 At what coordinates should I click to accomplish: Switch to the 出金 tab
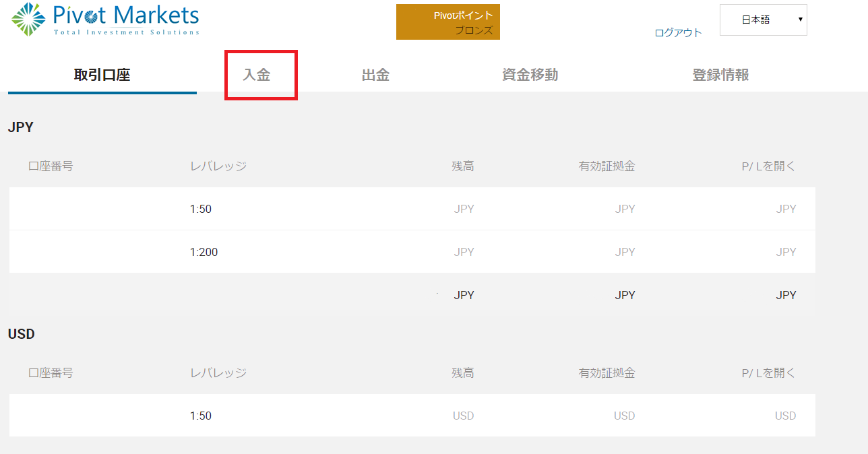[375, 75]
